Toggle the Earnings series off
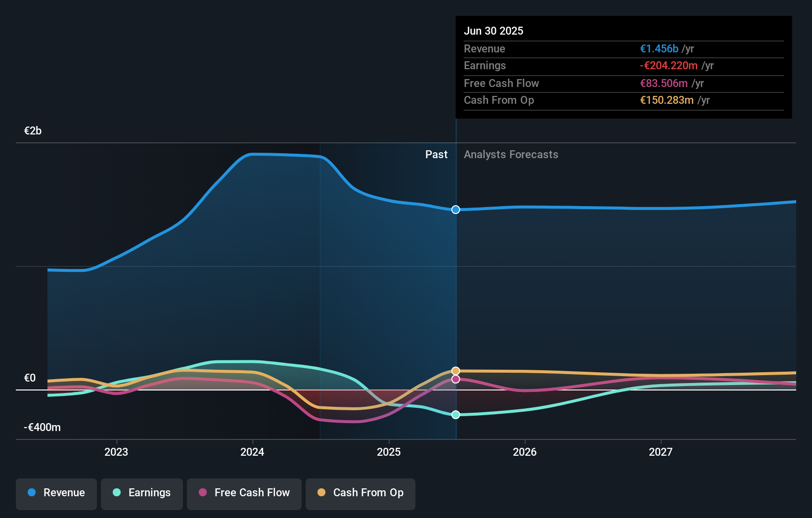Screen dimensions: 812x518 click(x=141, y=493)
